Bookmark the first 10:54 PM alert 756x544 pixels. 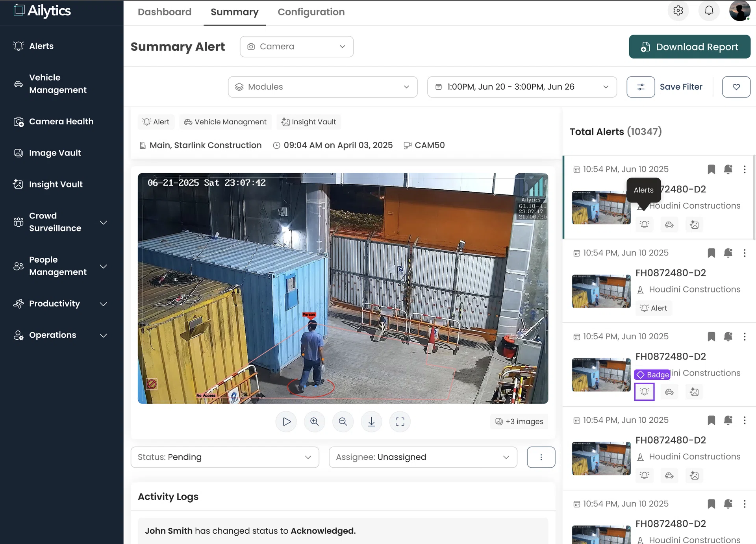point(711,169)
